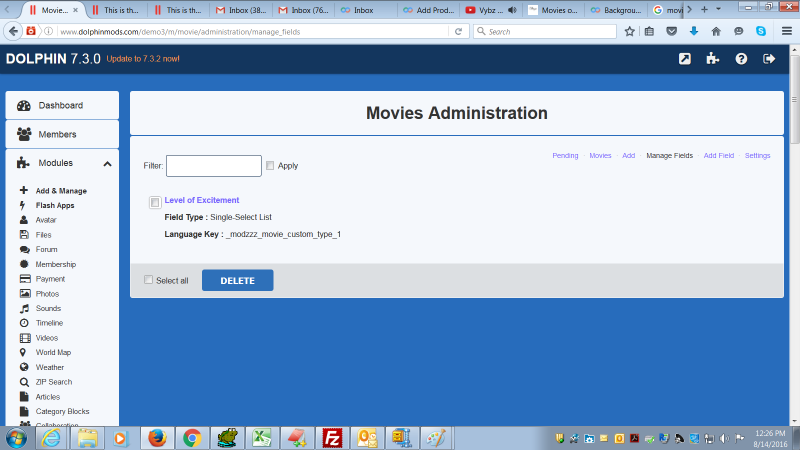The width and height of the screenshot is (800, 450).
Task: Open the Photos module
Action: [x=47, y=294]
